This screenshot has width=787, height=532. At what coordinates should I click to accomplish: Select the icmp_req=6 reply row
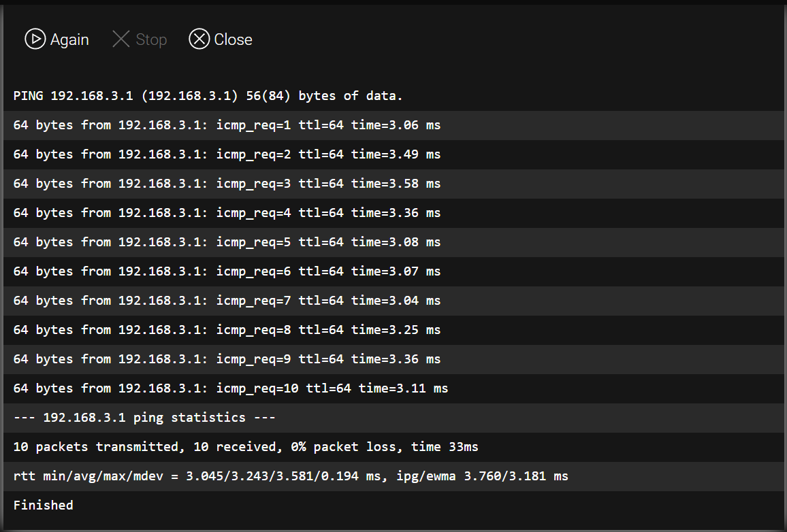click(x=394, y=271)
